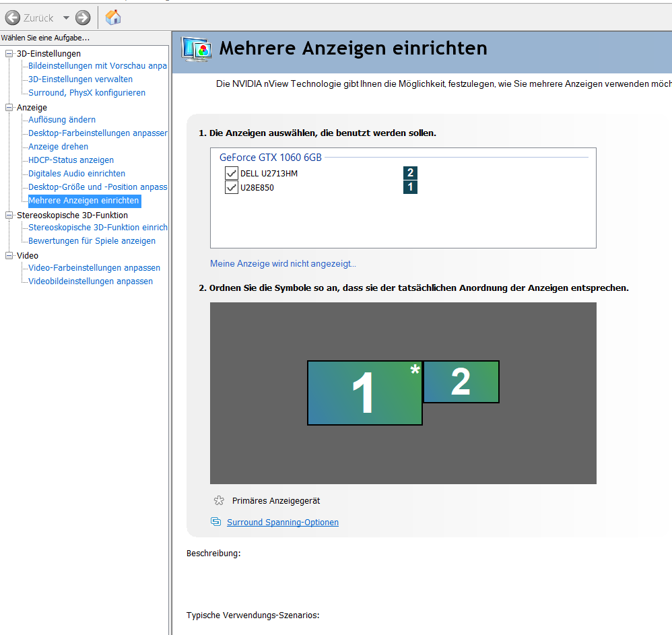This screenshot has width=672, height=635.
Task: Uncheck the DELL U2713HM display checkbox
Action: (x=232, y=173)
